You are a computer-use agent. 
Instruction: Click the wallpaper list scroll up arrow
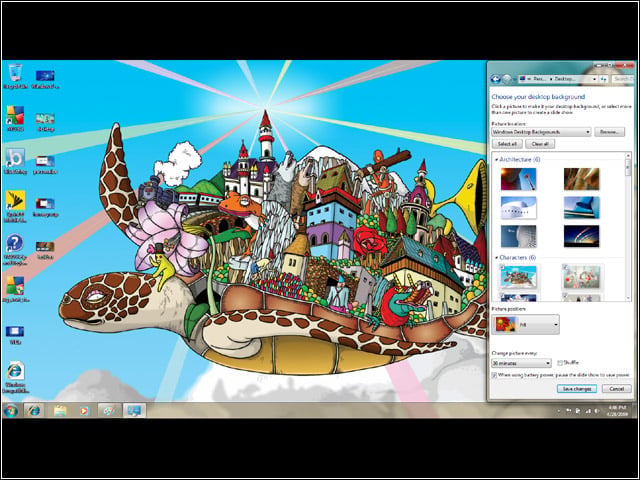click(x=628, y=156)
